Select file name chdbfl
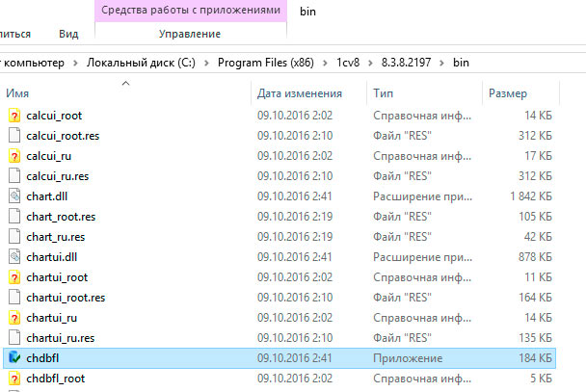Viewport: 586px width, 392px height. tap(42, 358)
